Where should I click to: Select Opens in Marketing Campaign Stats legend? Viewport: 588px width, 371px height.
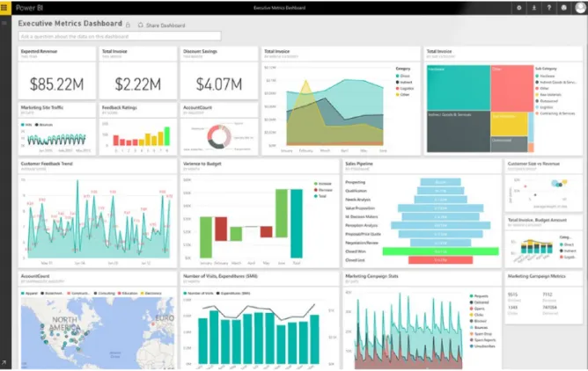coord(477,309)
